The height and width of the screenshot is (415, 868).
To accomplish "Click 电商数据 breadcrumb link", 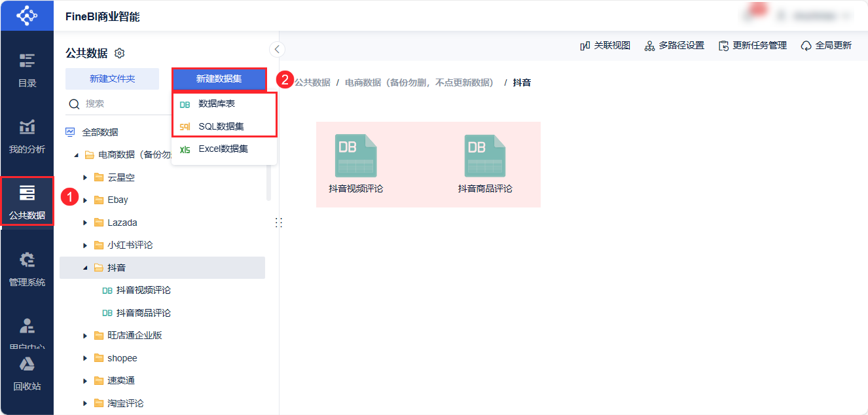I will pyautogui.click(x=420, y=82).
